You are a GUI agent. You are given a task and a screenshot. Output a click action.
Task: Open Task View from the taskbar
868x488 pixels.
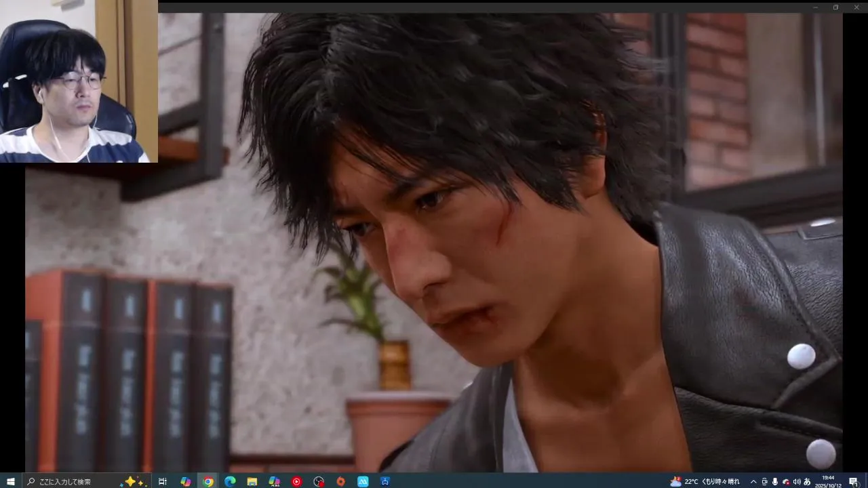point(163,481)
